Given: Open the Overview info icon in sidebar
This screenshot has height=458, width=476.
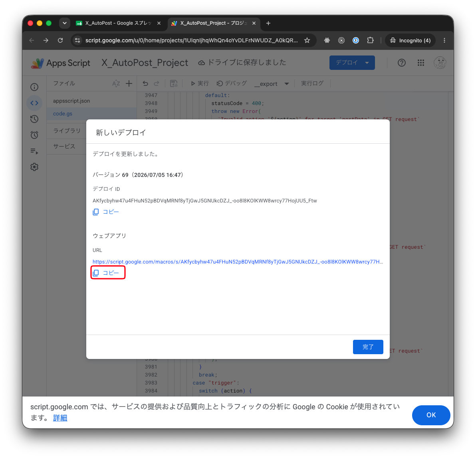Looking at the screenshot, I should 34,87.
